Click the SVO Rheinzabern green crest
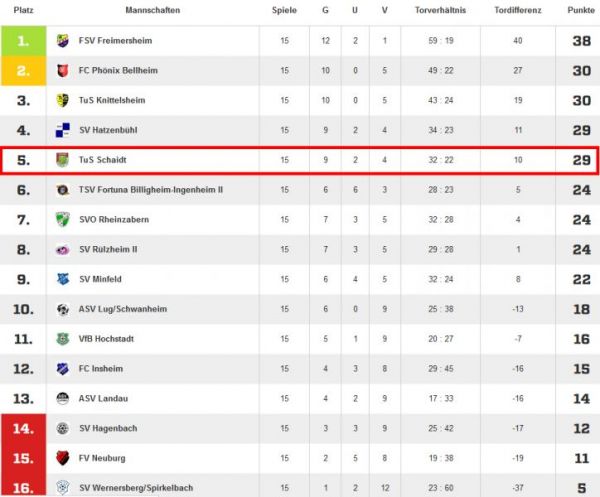This screenshot has height=497, width=600. (x=63, y=220)
